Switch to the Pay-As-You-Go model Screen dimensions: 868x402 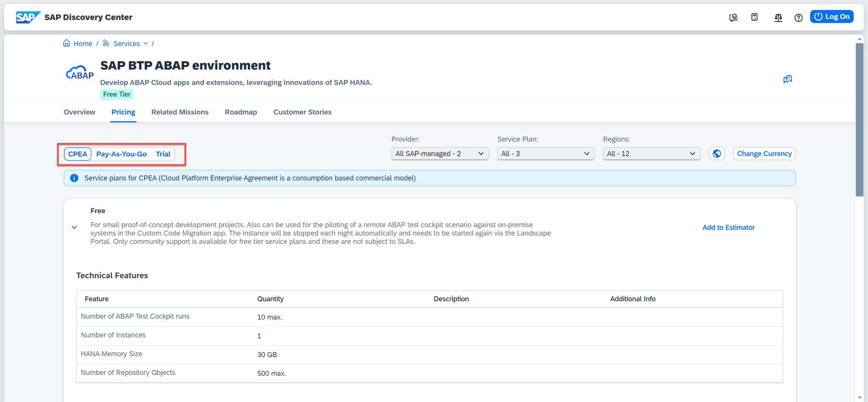[121, 154]
